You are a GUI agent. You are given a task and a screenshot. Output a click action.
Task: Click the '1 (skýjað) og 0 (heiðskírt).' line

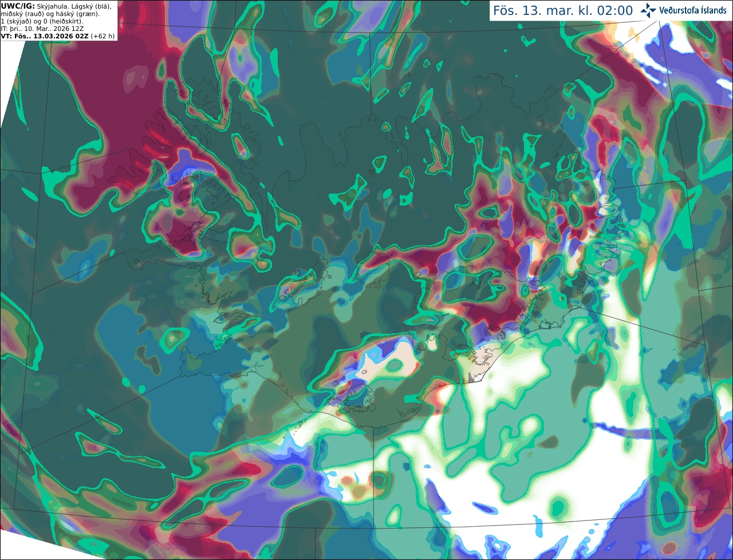(42, 21)
